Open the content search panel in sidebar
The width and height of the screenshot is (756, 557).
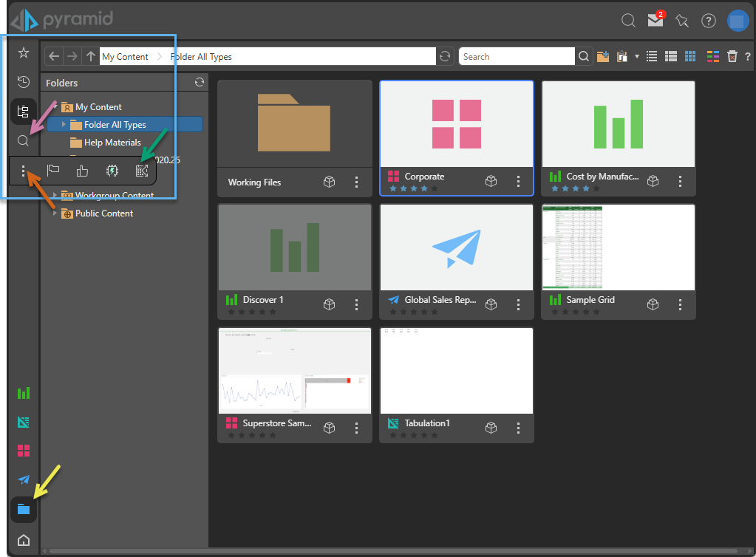pyautogui.click(x=24, y=140)
